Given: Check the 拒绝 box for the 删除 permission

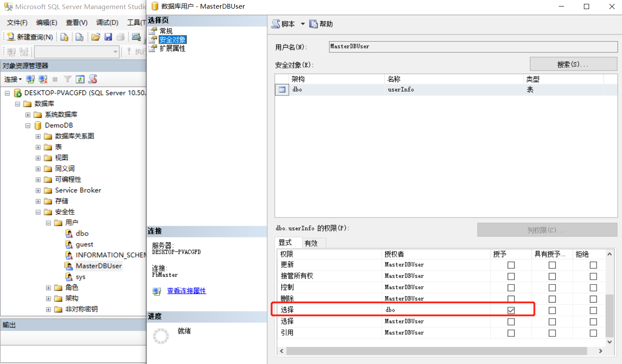Looking at the screenshot, I should 593,299.
